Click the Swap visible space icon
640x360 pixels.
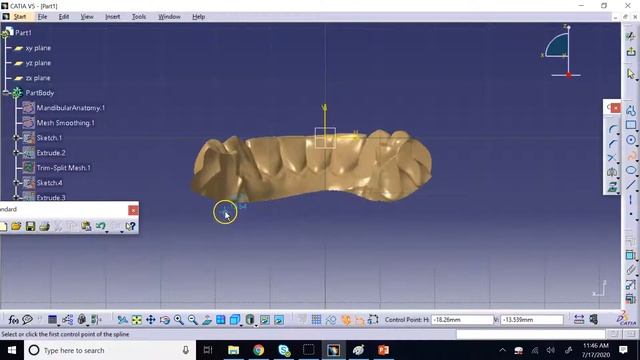[x=279, y=320]
